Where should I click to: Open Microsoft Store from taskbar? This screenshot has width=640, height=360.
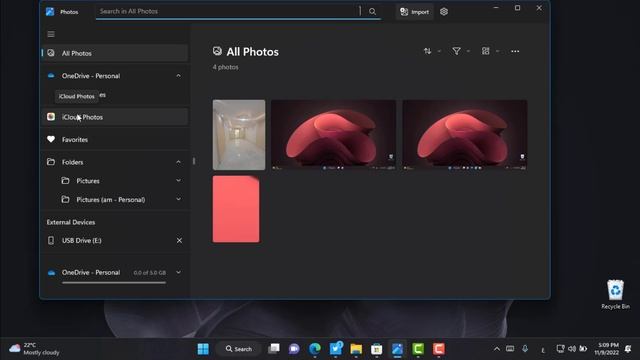click(x=376, y=349)
